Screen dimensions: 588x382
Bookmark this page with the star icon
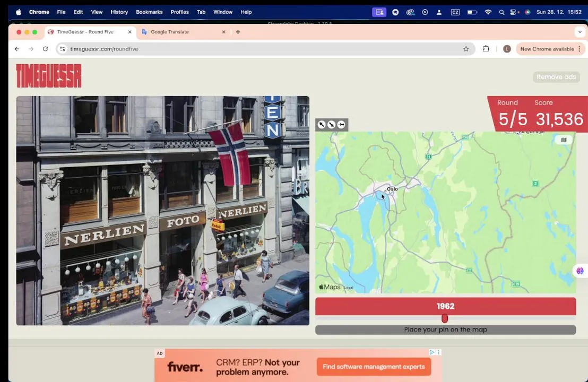466,49
